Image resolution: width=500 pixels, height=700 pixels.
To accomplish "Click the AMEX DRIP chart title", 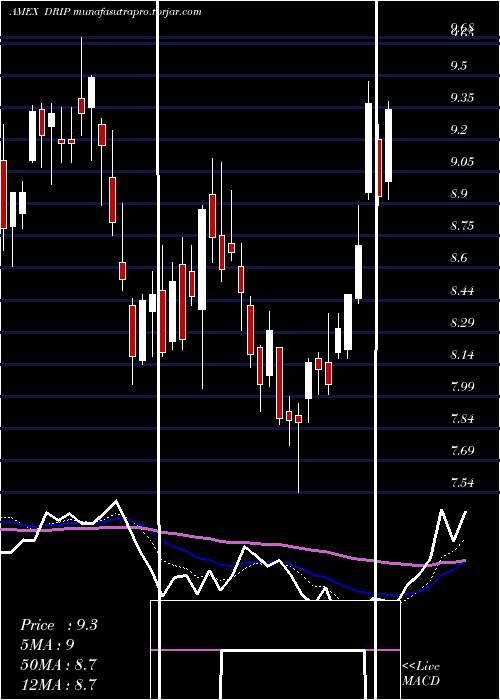I will point(105,12).
